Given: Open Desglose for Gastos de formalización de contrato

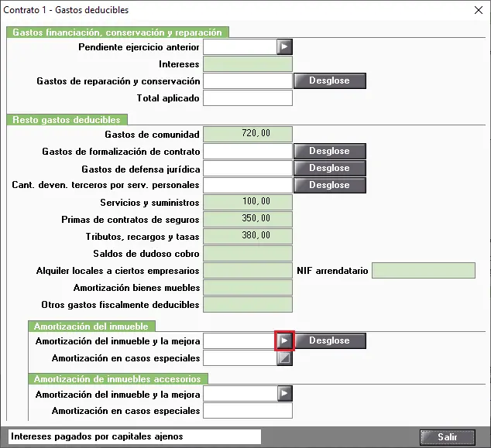Looking at the screenshot, I should click(330, 151).
